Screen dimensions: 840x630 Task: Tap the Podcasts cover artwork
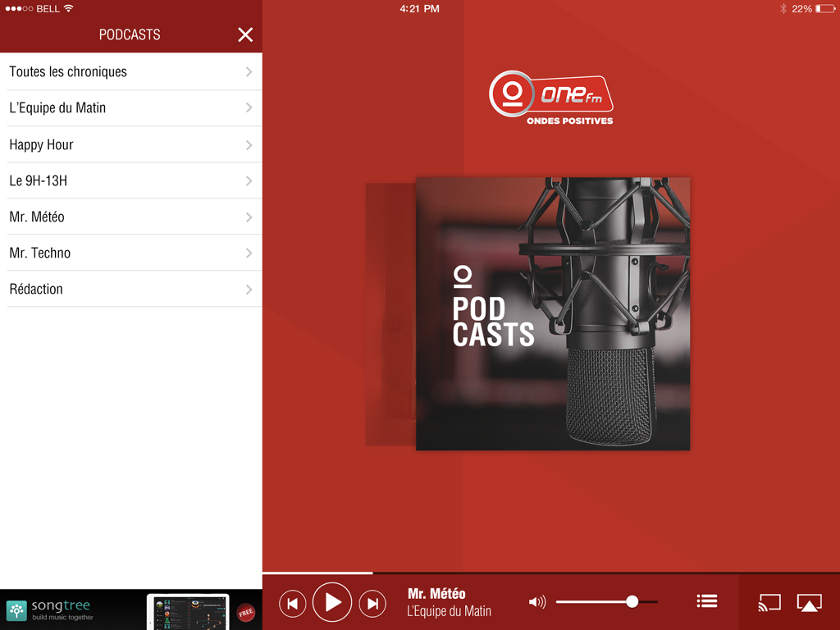click(x=553, y=314)
